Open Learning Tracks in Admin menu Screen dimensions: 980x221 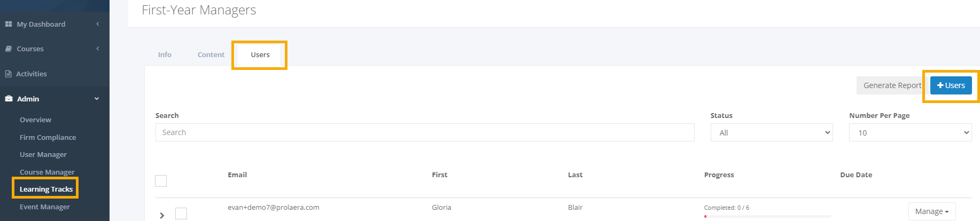coord(46,189)
